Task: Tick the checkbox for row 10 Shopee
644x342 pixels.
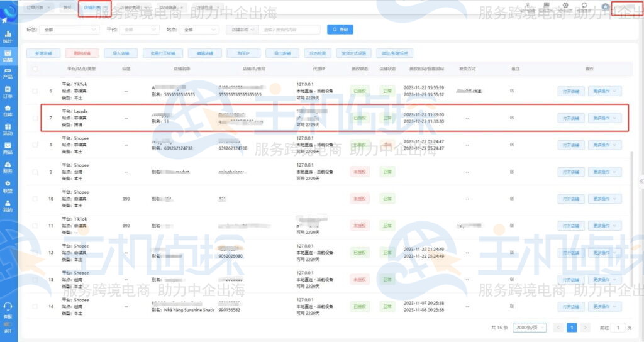Action: (35, 199)
